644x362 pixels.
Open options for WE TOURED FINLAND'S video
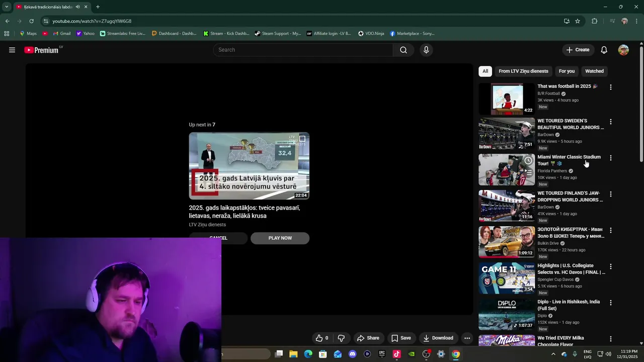pyautogui.click(x=611, y=194)
